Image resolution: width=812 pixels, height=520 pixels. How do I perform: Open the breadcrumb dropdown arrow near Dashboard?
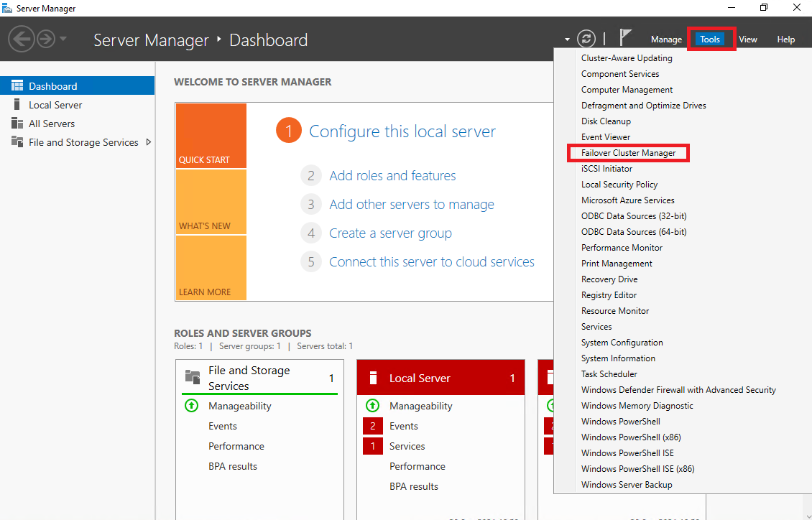[567, 40]
